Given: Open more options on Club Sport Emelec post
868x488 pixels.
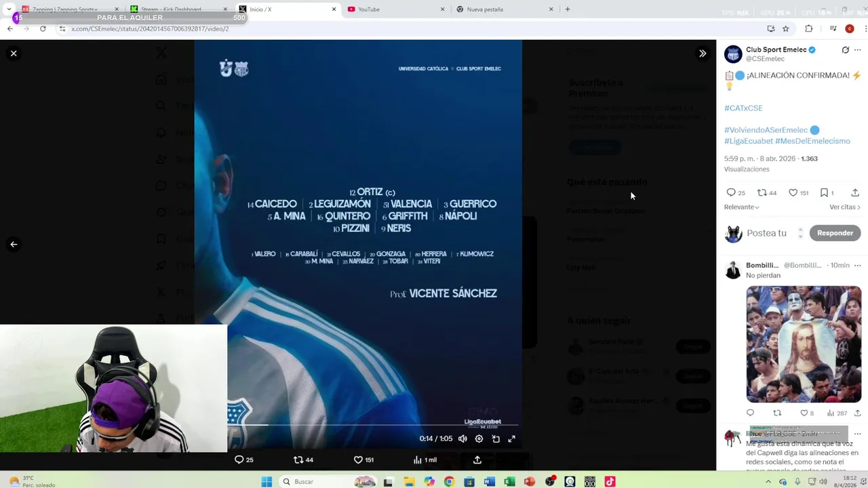Looking at the screenshot, I should coord(858,50).
